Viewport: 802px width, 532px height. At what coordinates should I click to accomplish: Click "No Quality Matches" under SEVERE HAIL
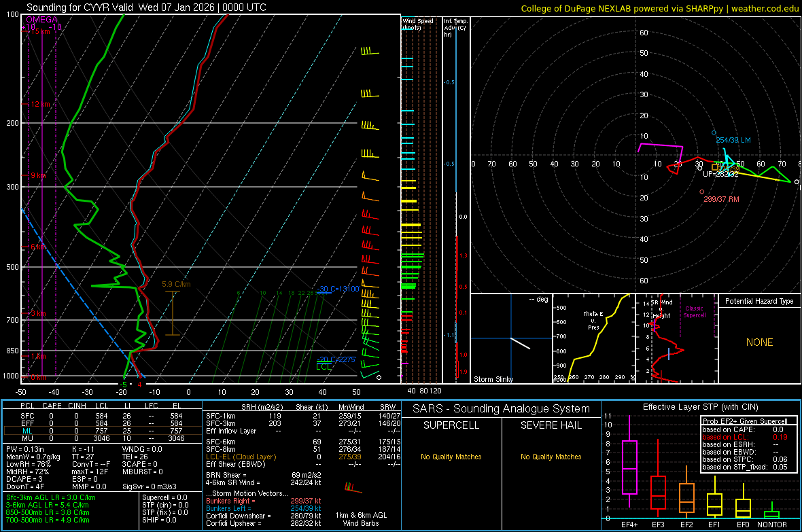coord(551,457)
